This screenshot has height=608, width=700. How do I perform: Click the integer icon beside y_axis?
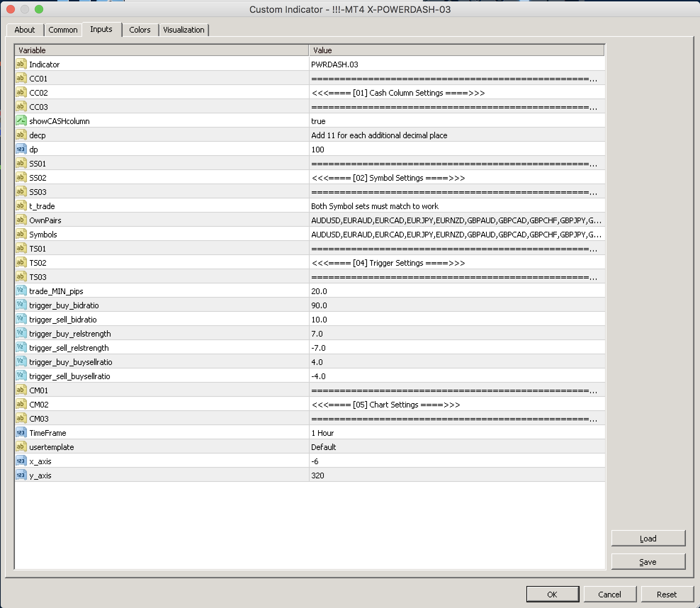21,475
